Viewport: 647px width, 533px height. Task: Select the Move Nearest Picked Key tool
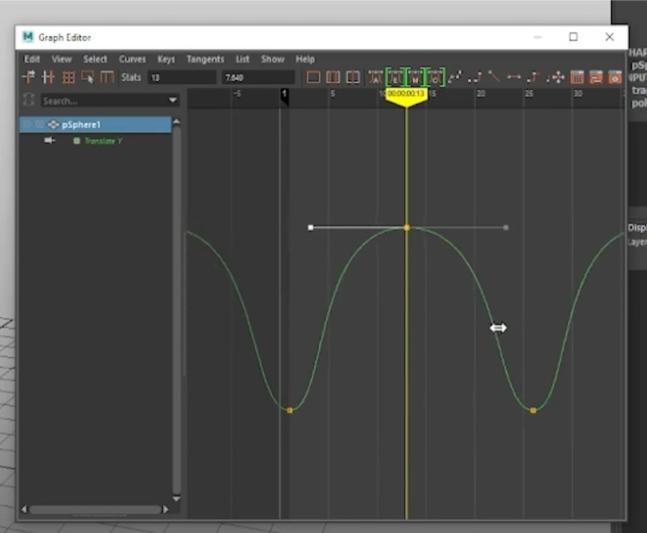pos(28,77)
